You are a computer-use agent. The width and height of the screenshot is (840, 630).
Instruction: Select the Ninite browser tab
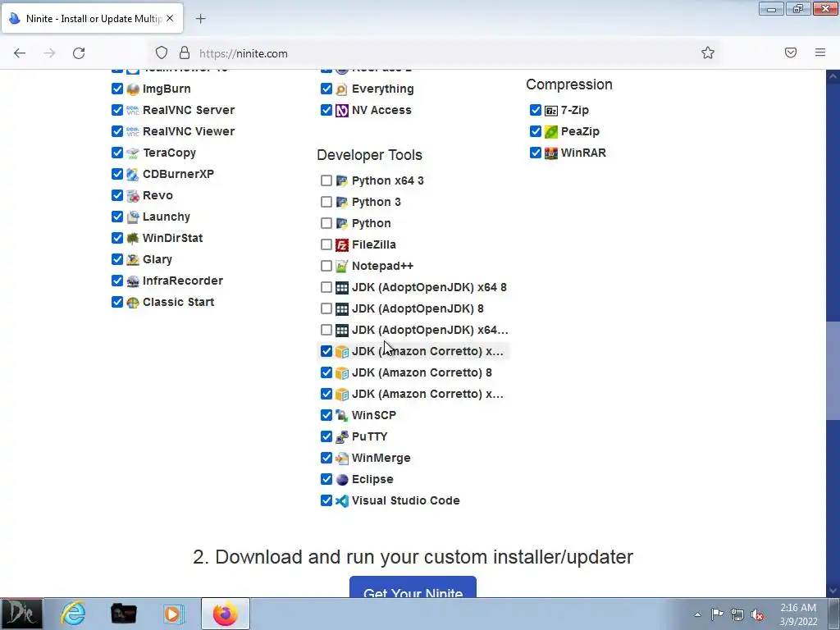tap(92, 18)
